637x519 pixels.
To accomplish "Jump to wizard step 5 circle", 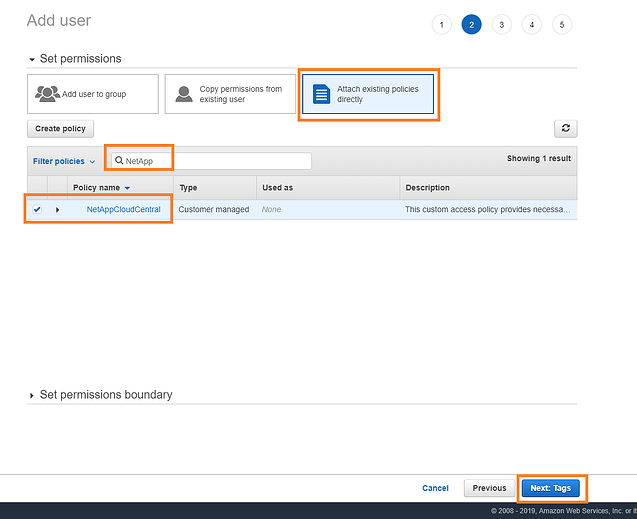I will 562,25.
